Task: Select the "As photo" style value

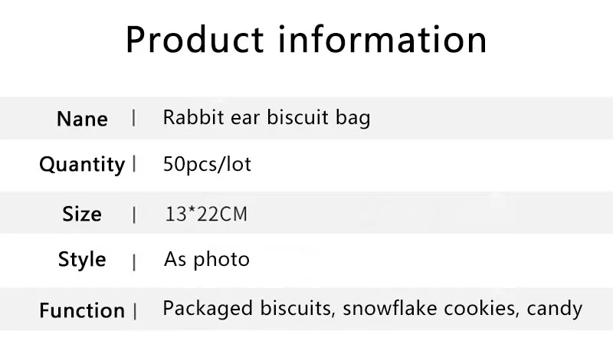Action: 207,260
